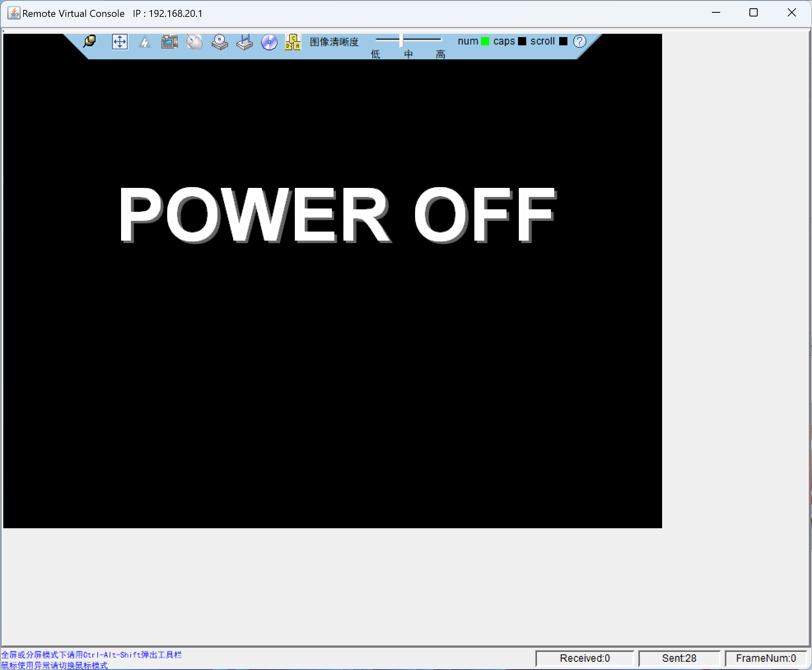Toggle the num lock indicator
This screenshot has height=670, width=812.
coord(485,41)
